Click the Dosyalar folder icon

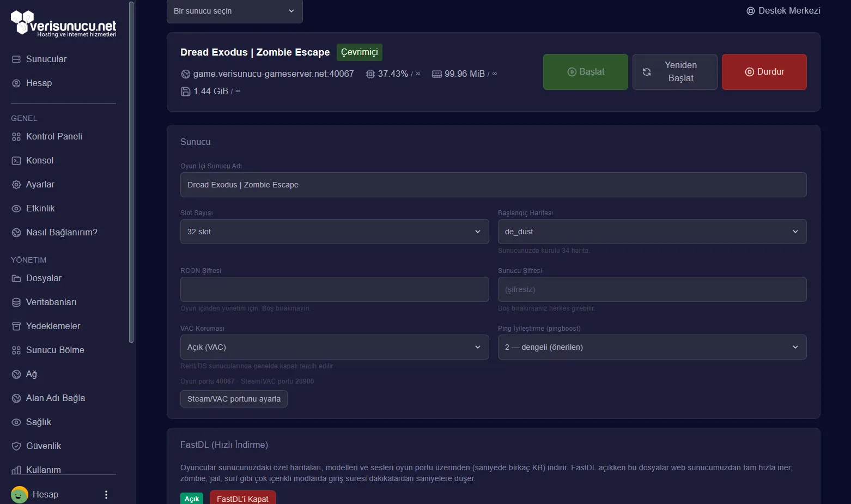coord(16,278)
